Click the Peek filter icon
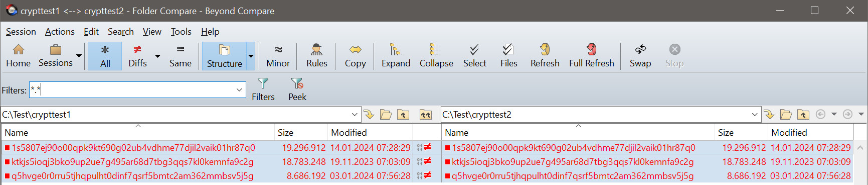This screenshot has width=868, height=185. (297, 83)
